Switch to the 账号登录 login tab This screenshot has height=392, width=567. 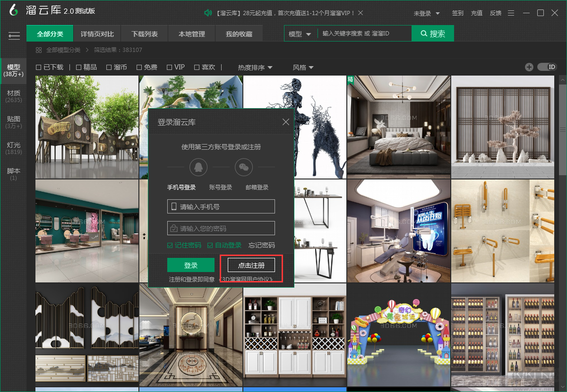[220, 187]
